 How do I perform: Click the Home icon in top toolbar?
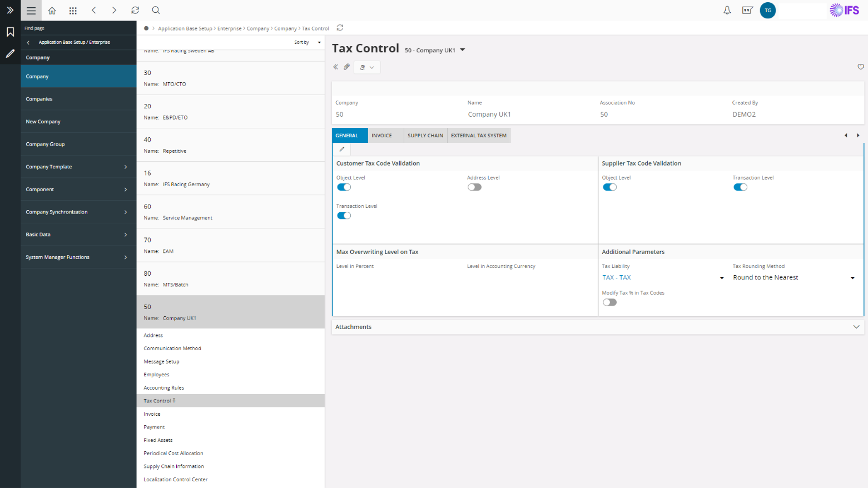52,10
